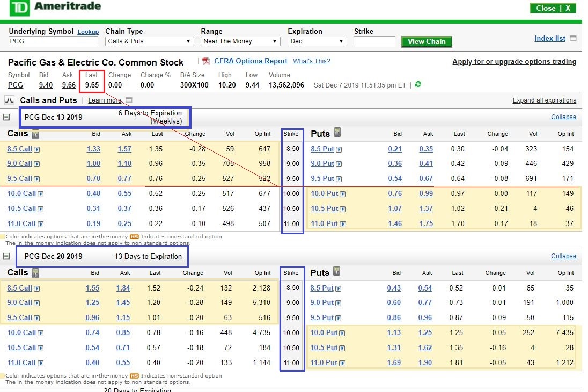Image resolution: width=588 pixels, height=392 pixels.
Task: Click the Lookup link near Underlying Symbol
Action: pos(88,32)
